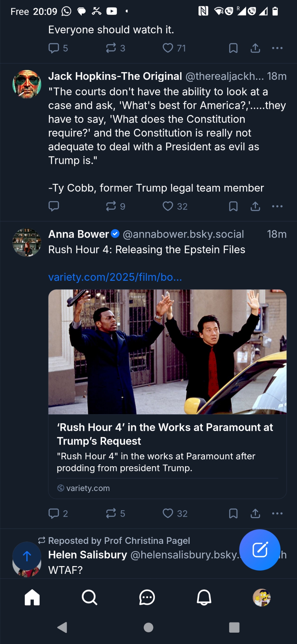This screenshot has height=644, width=297.
Task: Repost Jack Hopkins' post with 9 reposts
Action: (111, 206)
